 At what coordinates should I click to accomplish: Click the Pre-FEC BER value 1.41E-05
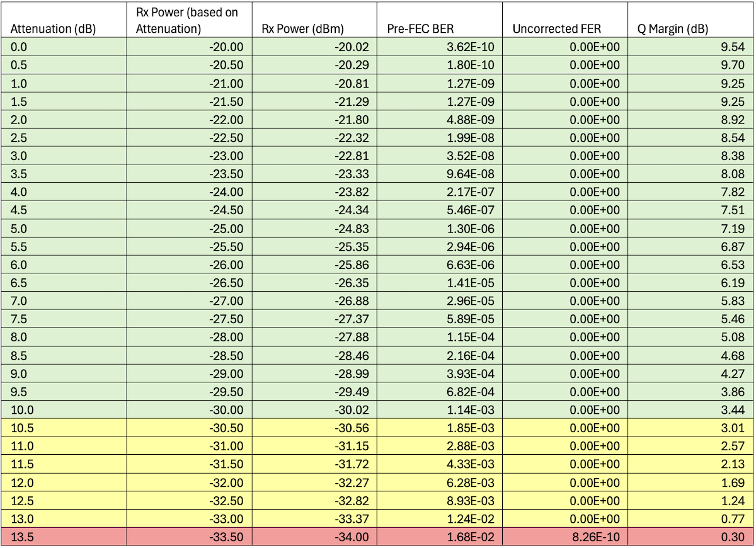[x=440, y=283]
